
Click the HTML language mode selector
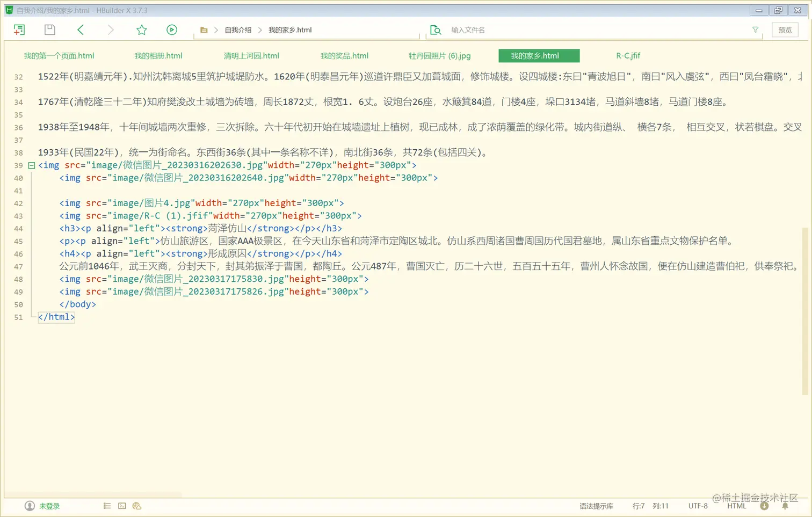tap(737, 506)
